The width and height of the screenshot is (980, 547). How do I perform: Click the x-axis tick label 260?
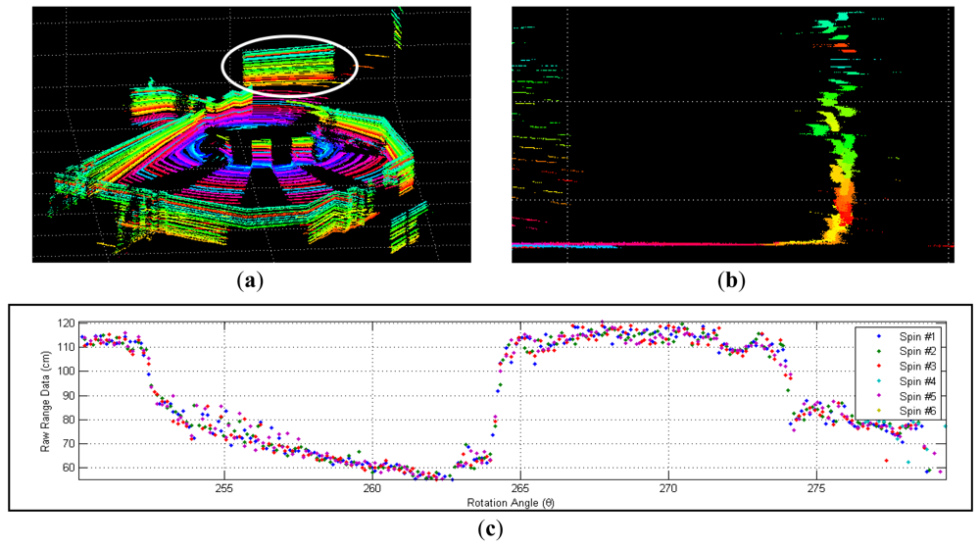tap(371, 489)
